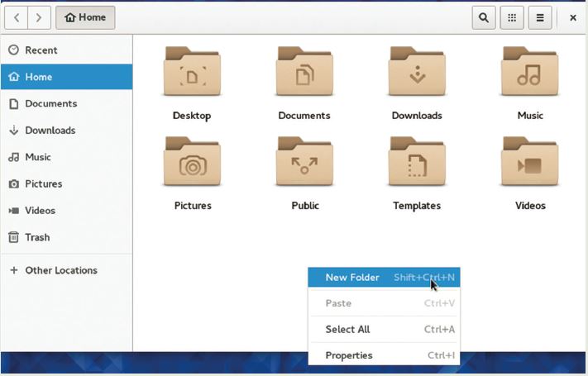Select the Pictures folder icon
This screenshot has width=588, height=376.
tap(192, 162)
